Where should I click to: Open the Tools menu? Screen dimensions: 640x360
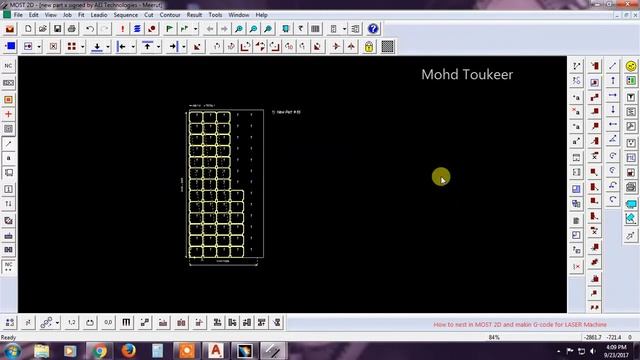point(215,15)
